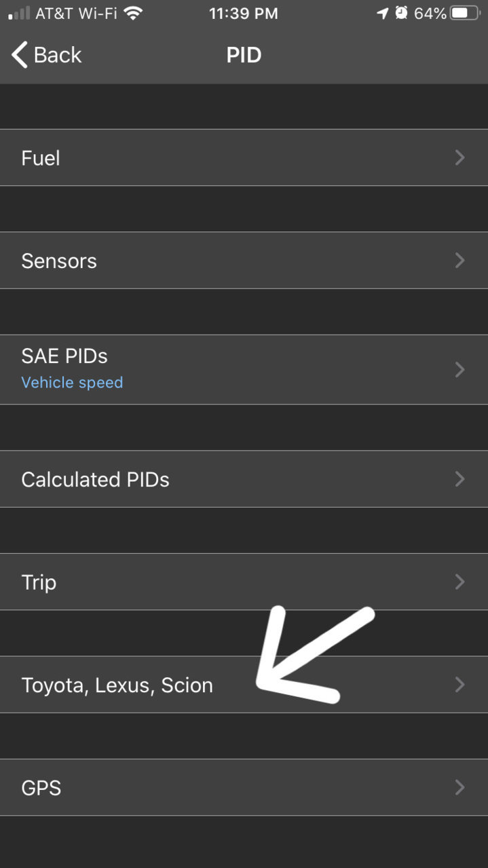The image size is (488, 868).
Task: Tap the PID title header
Action: click(244, 54)
